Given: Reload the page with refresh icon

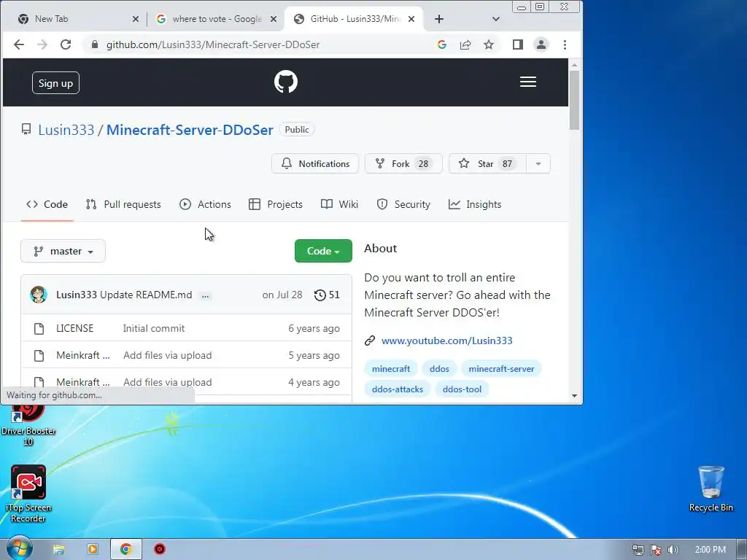Looking at the screenshot, I should [x=66, y=44].
